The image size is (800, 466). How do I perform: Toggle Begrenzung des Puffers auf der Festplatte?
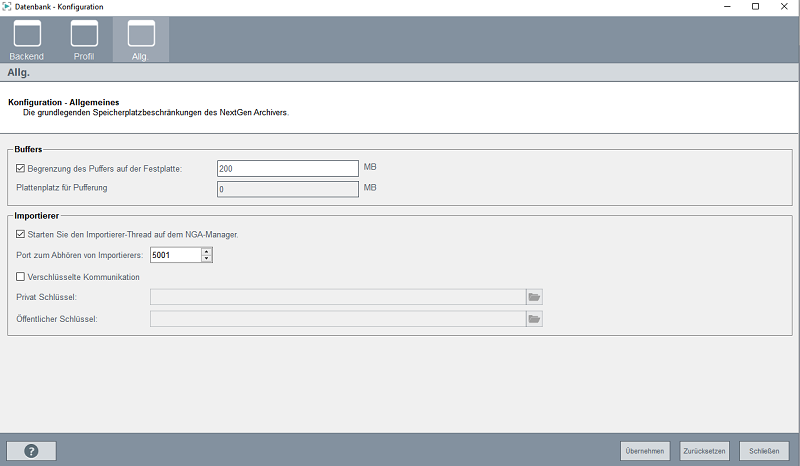(x=21, y=169)
